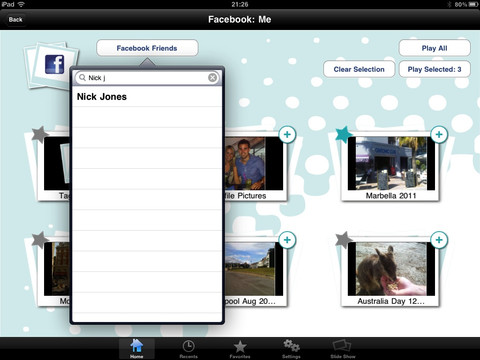Image resolution: width=480 pixels, height=360 pixels.
Task: Click the Marbella 2011 album label
Action: [x=391, y=196]
